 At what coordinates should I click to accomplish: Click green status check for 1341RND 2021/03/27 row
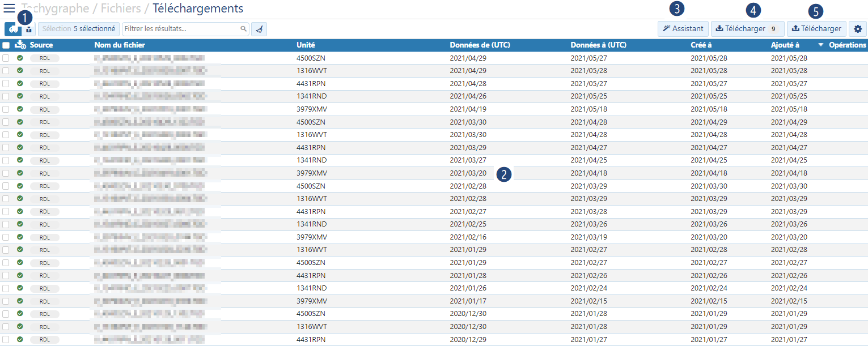pyautogui.click(x=20, y=160)
